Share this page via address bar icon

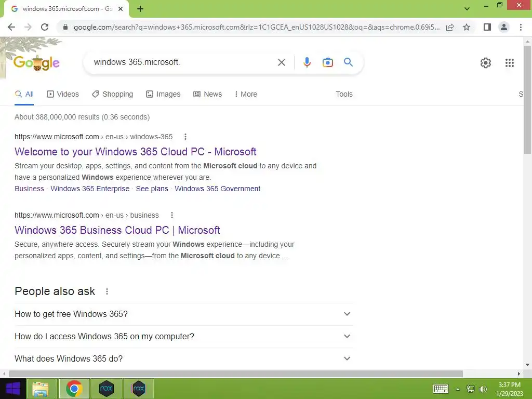[x=450, y=27]
